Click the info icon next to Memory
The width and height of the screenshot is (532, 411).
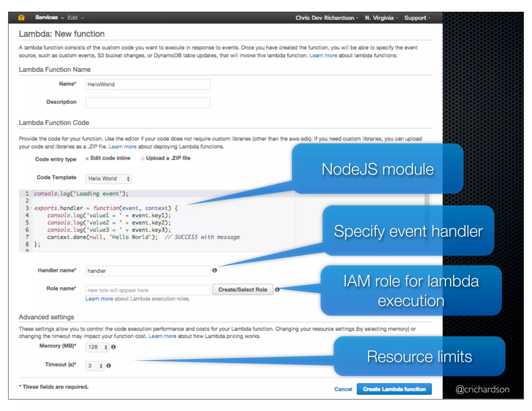pos(114,347)
